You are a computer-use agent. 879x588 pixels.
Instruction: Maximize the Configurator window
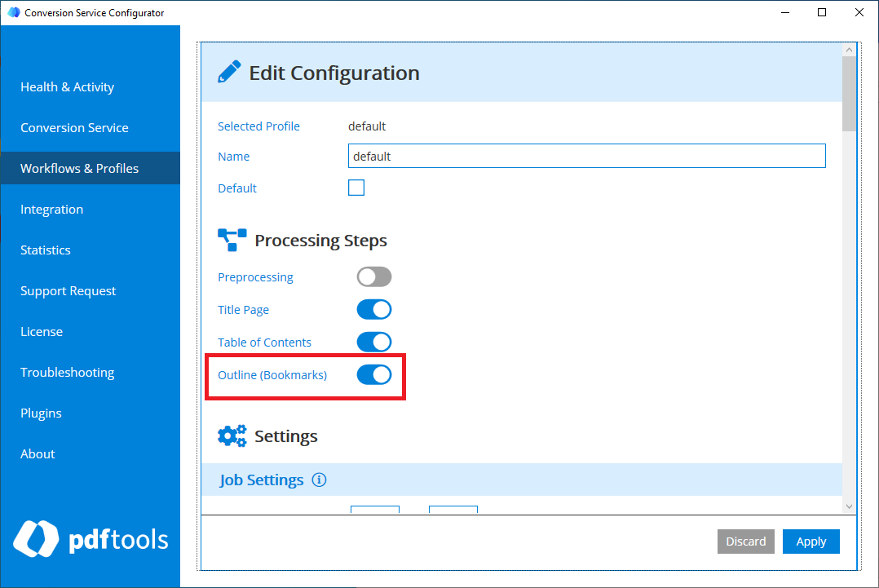tap(822, 12)
